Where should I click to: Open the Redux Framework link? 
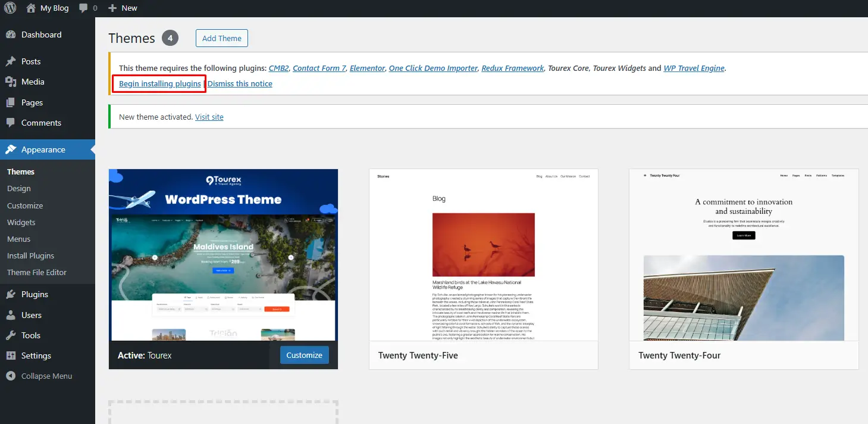(513, 68)
